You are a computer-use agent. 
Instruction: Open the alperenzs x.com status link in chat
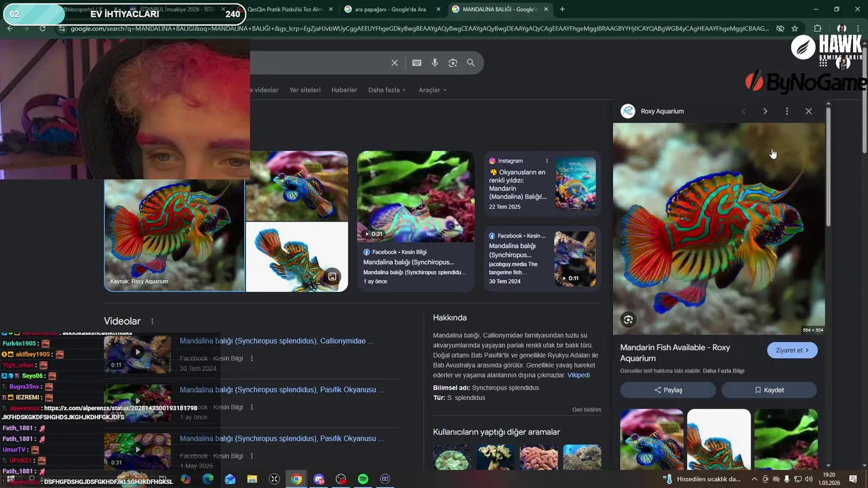(121, 409)
